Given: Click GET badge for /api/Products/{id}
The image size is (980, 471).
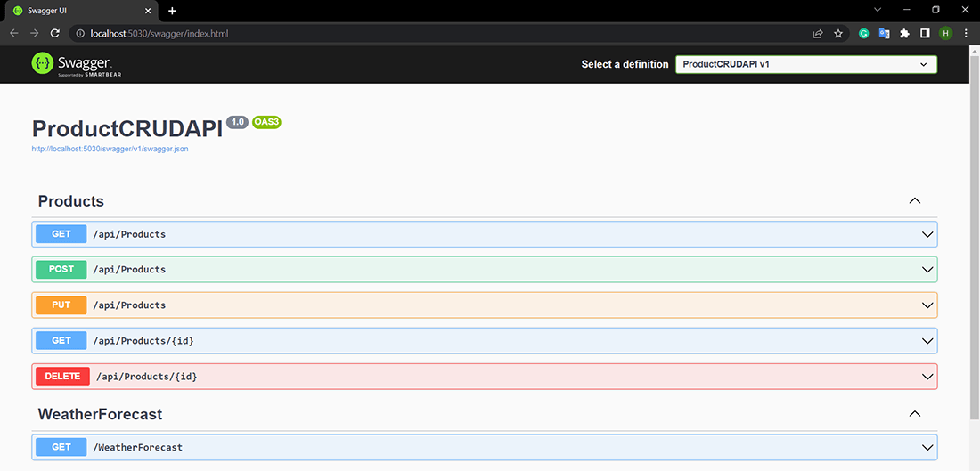Looking at the screenshot, I should click(61, 341).
